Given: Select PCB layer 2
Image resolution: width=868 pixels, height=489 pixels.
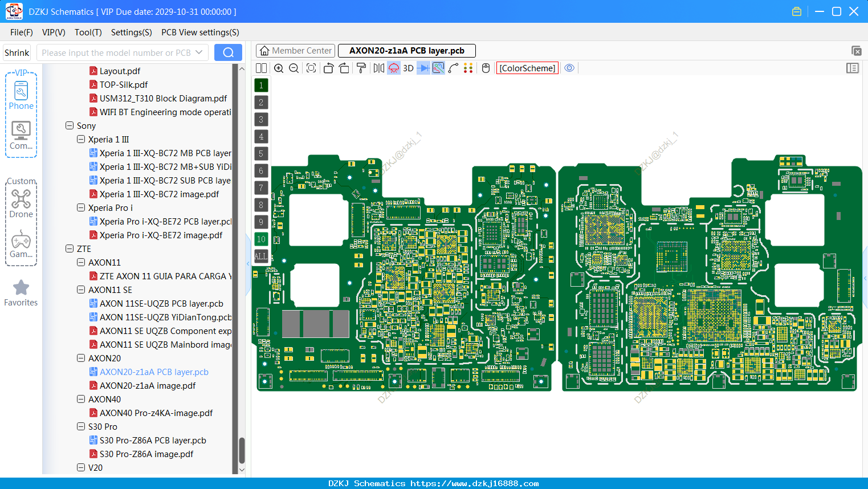Looking at the screenshot, I should [261, 102].
